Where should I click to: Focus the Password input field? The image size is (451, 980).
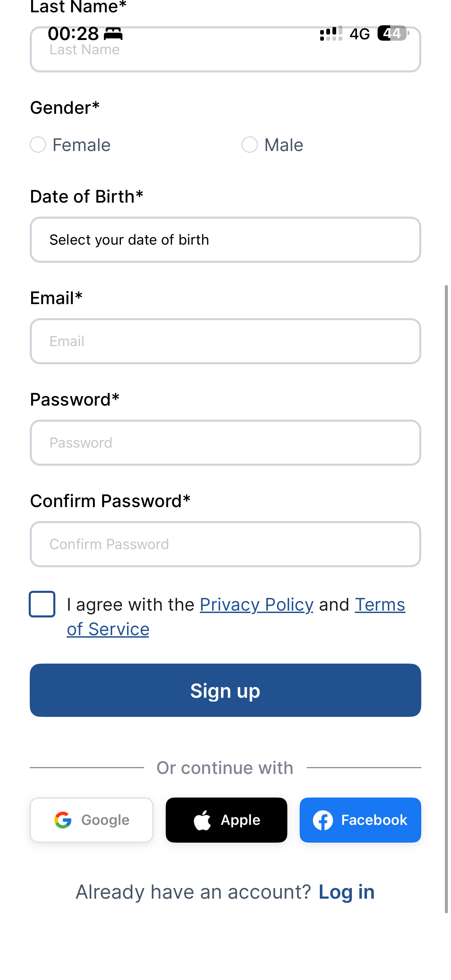225,443
